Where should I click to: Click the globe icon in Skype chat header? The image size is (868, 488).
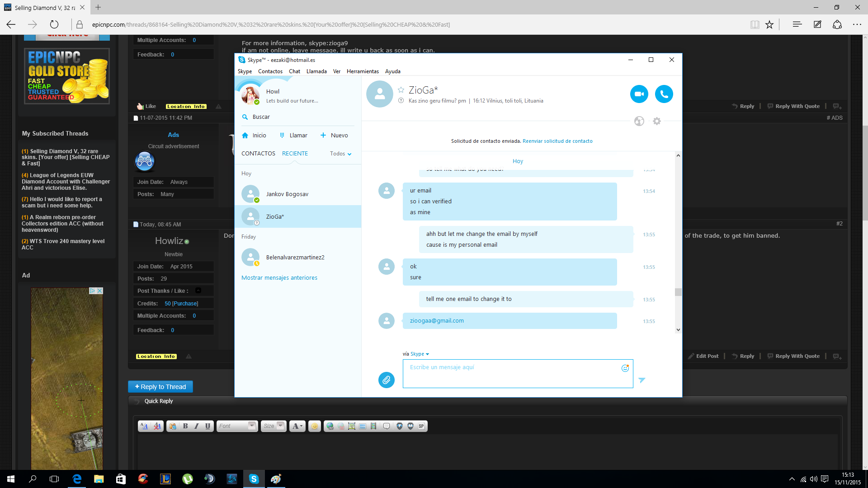click(x=639, y=121)
